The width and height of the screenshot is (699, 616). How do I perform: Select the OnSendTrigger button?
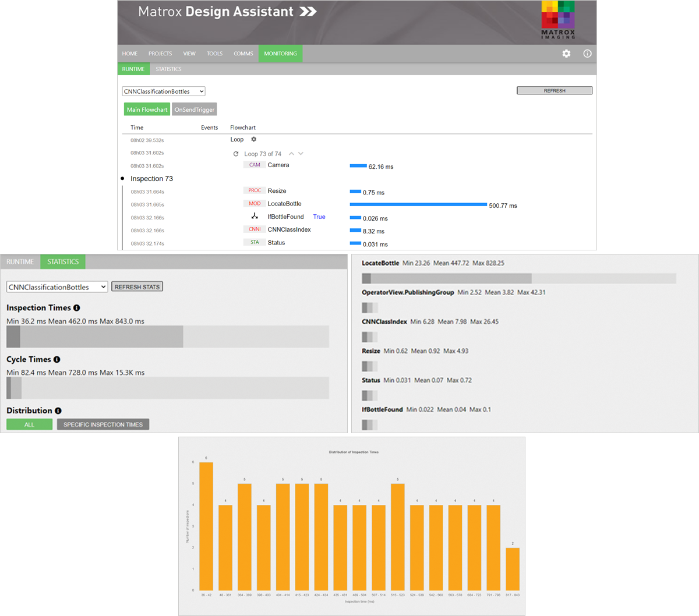click(195, 109)
